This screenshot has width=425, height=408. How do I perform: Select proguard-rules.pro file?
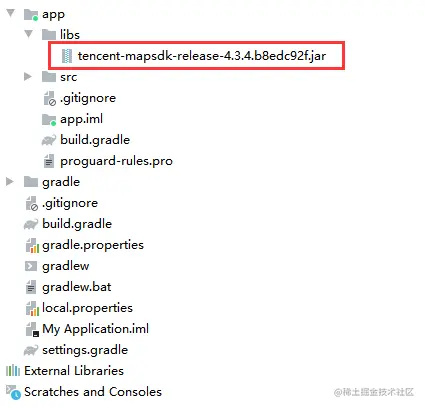click(116, 161)
